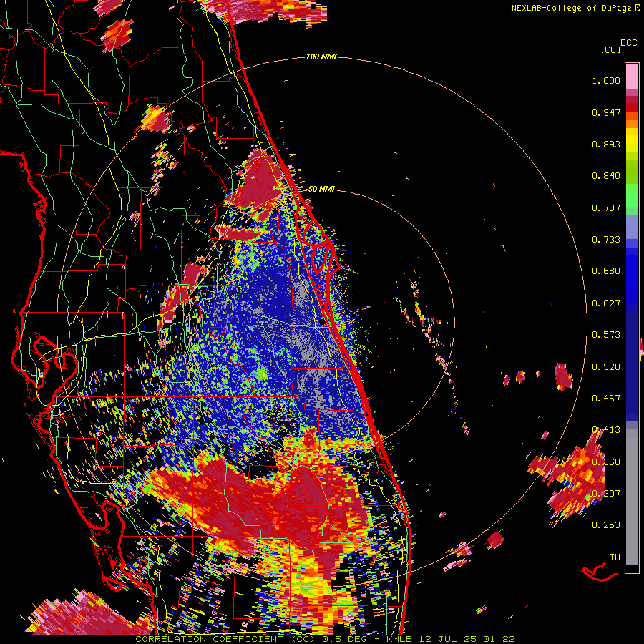Click the 0.680 scale value
The width and height of the screenshot is (644, 644).
point(606,271)
